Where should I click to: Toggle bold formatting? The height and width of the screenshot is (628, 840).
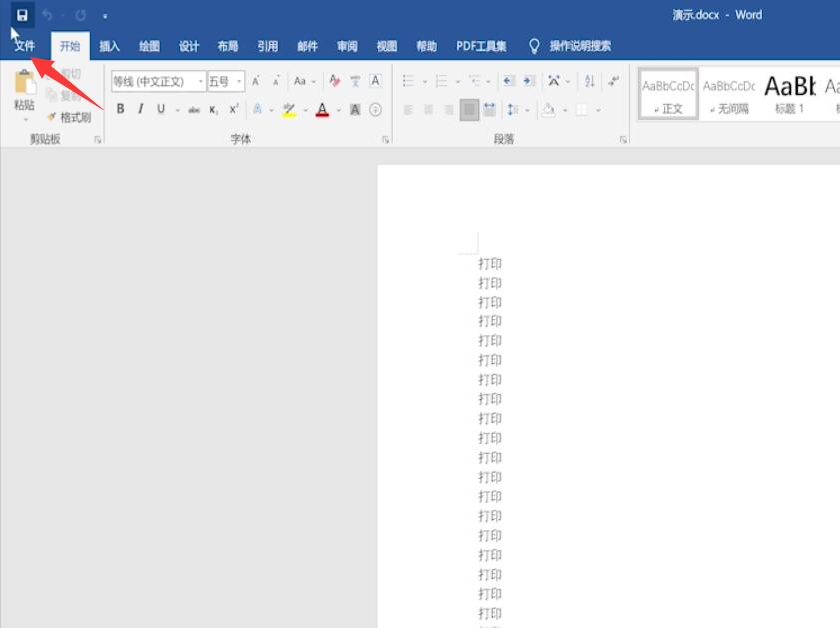120,109
